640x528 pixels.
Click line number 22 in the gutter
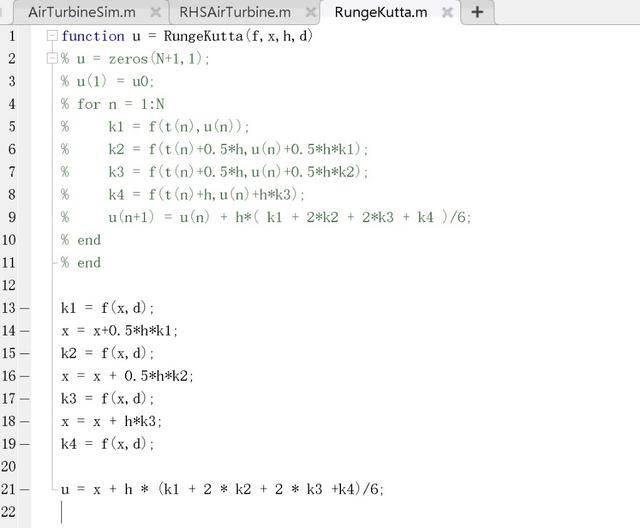pyautogui.click(x=9, y=512)
